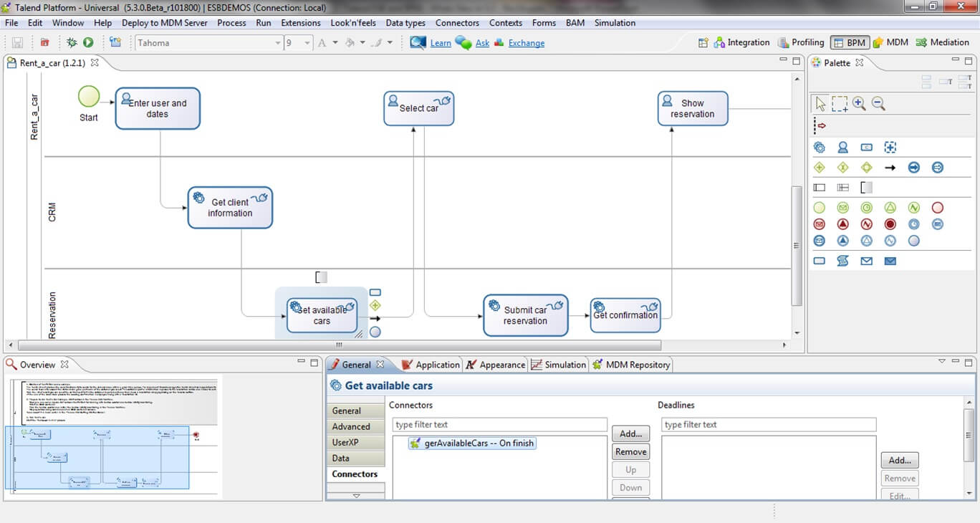This screenshot has width=980, height=523.
Task: Click the fill color swatch in the toolbar
Action: (350, 42)
